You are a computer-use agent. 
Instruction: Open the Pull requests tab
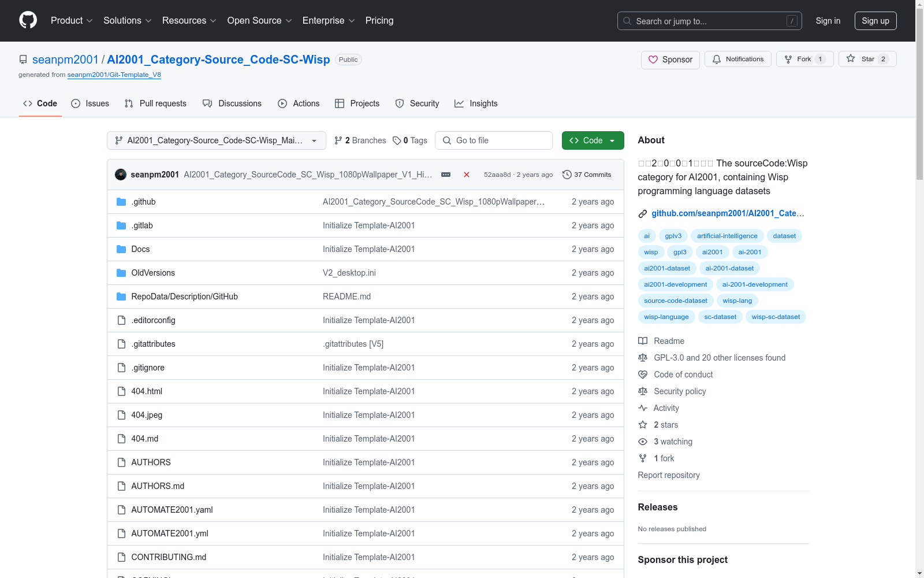[155, 103]
